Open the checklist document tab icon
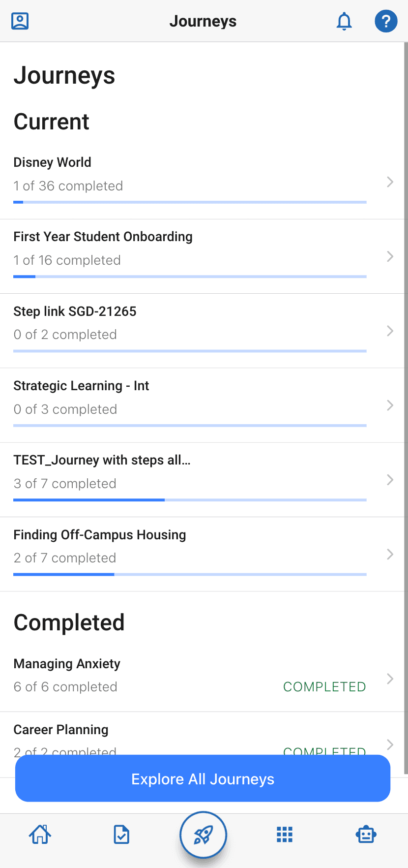Screen dimensions: 408x868 click(x=121, y=835)
